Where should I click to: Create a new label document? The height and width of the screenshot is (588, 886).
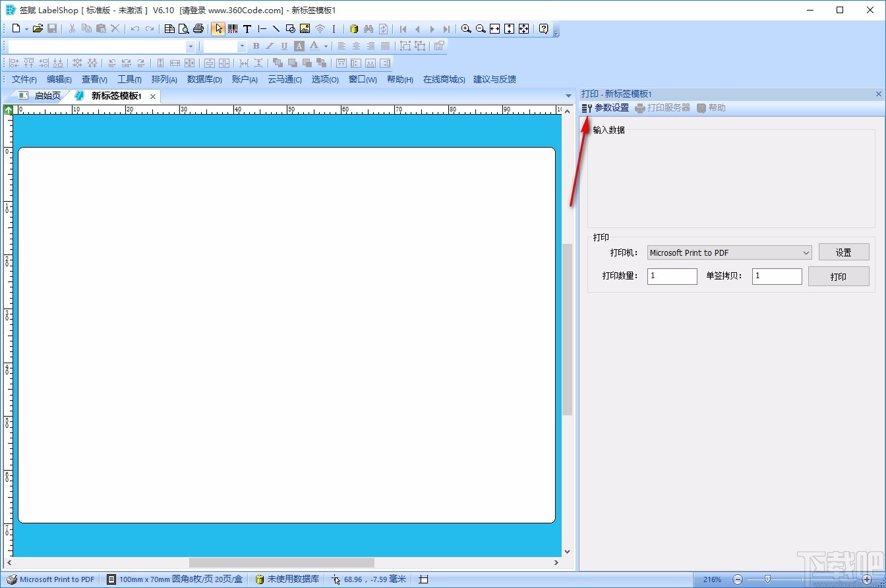[16, 29]
